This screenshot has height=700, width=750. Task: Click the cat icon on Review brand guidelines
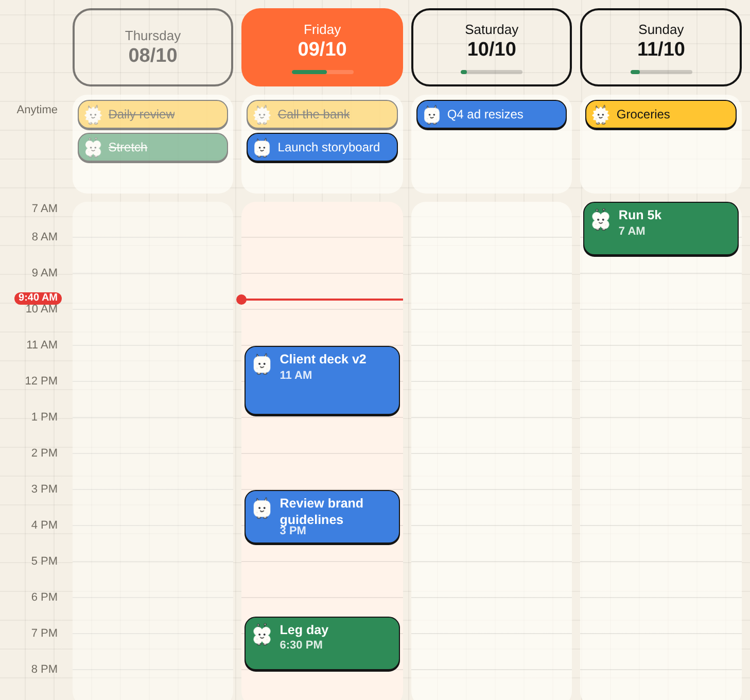pyautogui.click(x=262, y=508)
